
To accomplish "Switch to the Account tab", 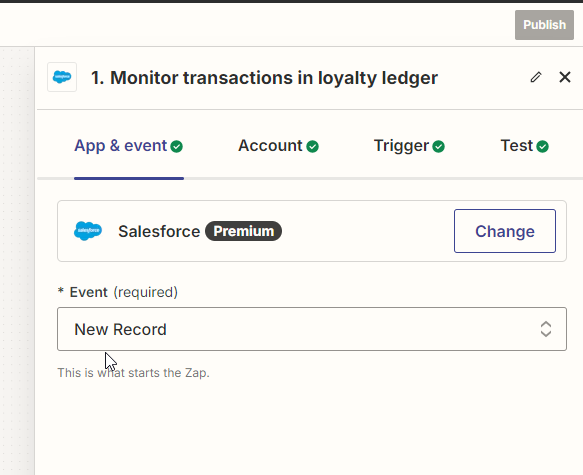I will coord(278,146).
